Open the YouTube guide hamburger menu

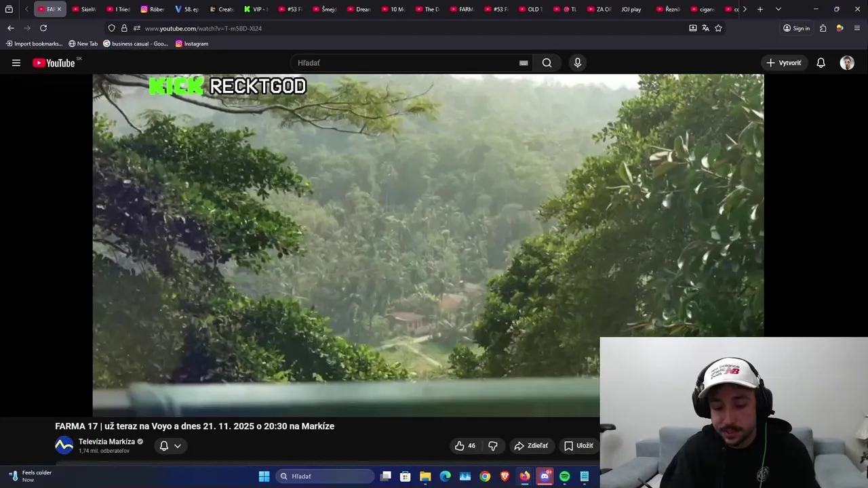click(16, 63)
